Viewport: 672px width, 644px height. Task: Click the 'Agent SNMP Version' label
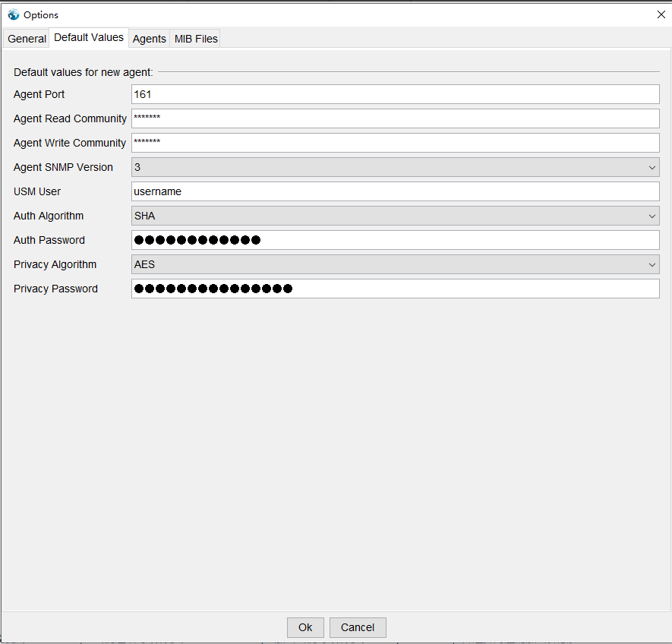tap(64, 167)
